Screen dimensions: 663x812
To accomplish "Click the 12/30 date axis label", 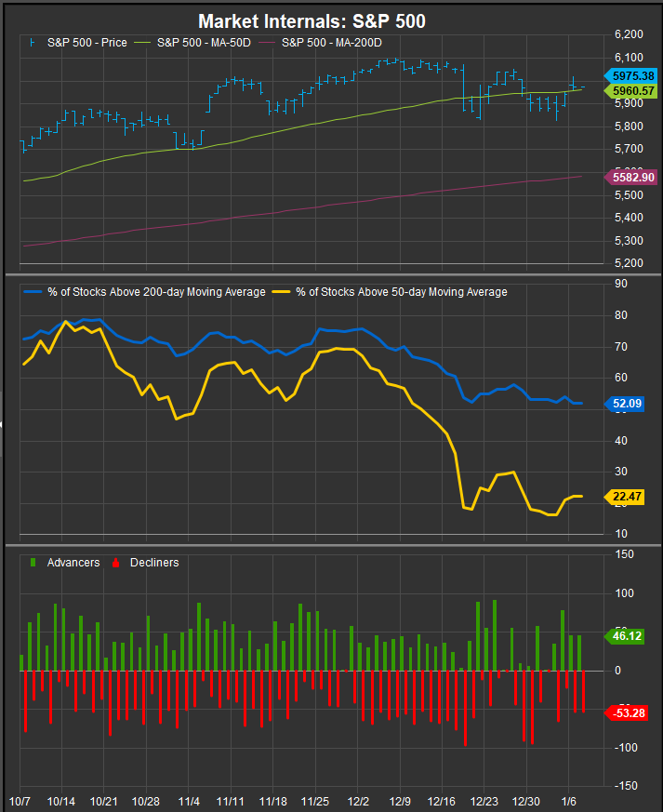I will [x=526, y=802].
